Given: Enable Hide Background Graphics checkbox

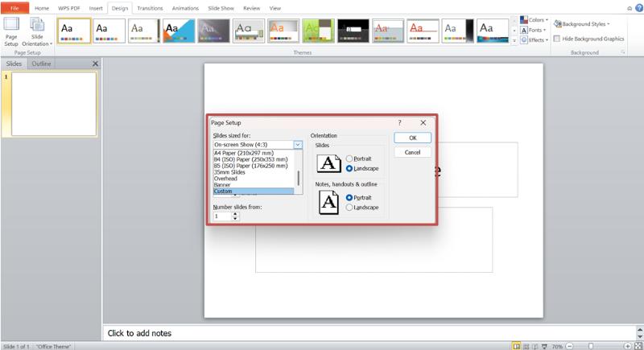Looking at the screenshot, I should click(557, 39).
